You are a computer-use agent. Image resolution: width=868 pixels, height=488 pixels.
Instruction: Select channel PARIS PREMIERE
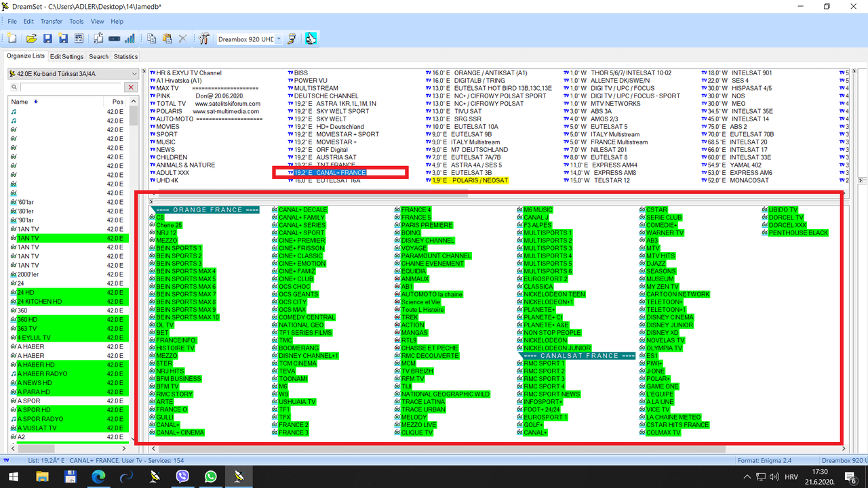click(x=427, y=225)
